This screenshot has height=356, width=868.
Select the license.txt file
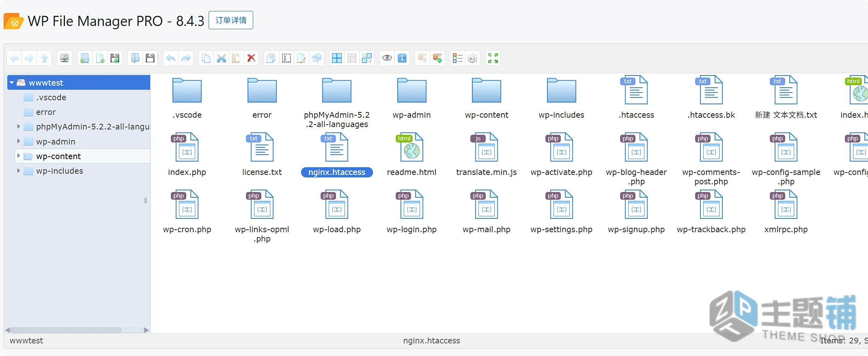coord(262,155)
